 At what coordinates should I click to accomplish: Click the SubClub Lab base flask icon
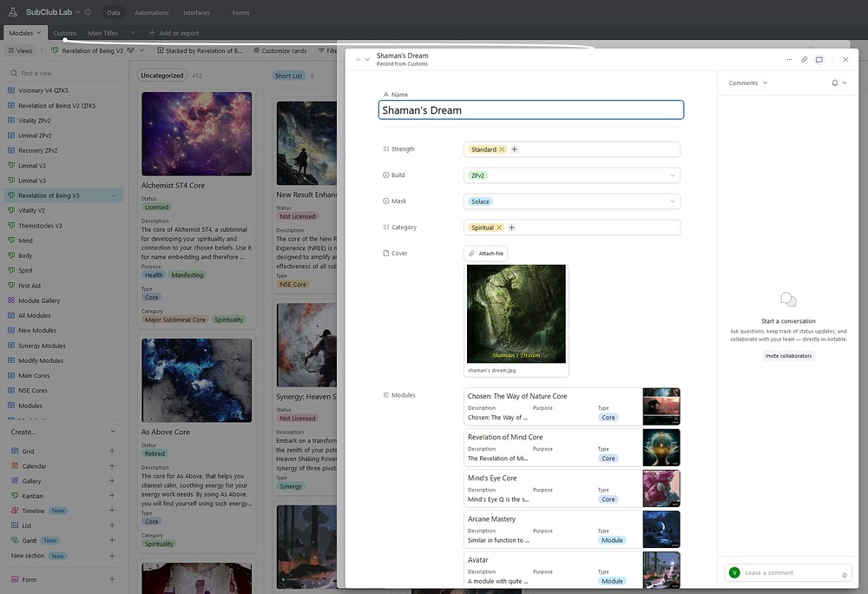(13, 13)
